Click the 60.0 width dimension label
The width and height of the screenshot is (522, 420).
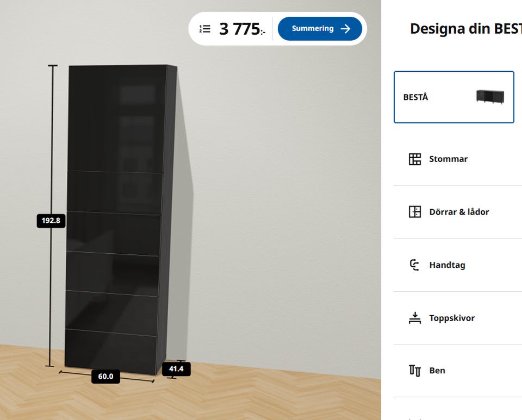click(105, 376)
